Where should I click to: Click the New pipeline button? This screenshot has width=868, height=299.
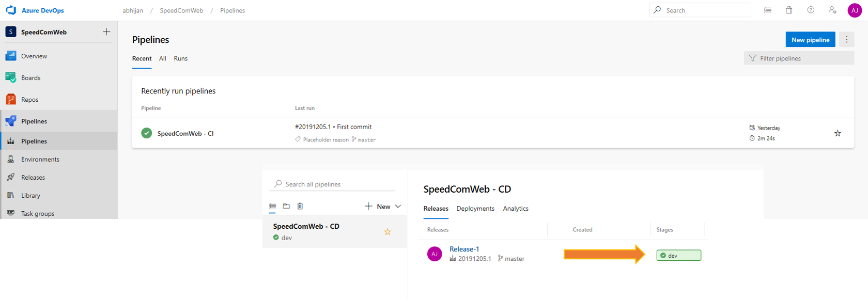tap(810, 40)
